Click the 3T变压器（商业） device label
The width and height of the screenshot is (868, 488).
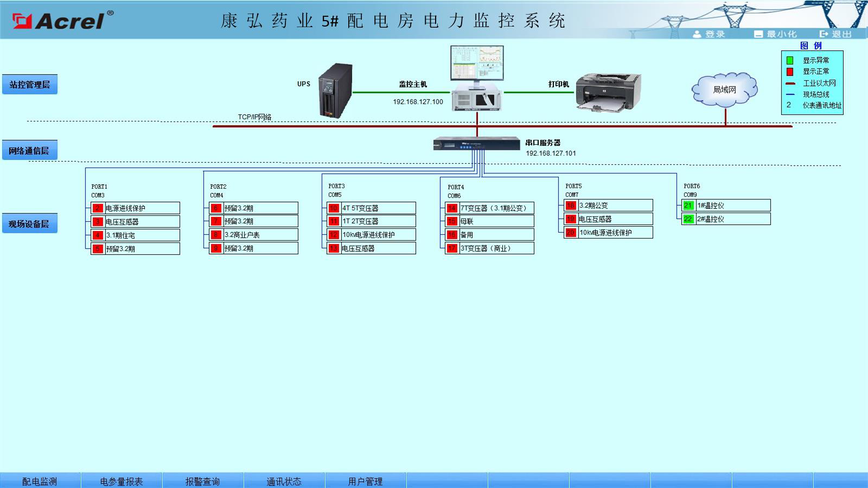coord(486,248)
